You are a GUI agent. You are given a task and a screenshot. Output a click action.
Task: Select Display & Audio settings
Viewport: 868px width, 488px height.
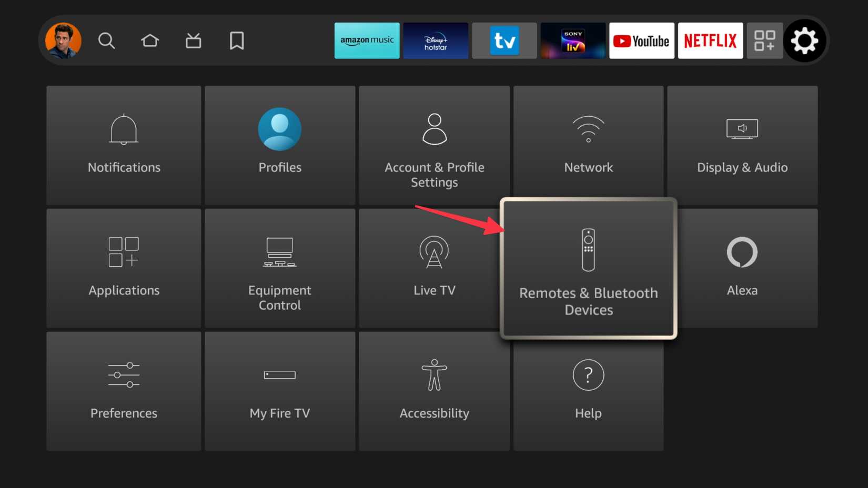tap(742, 145)
